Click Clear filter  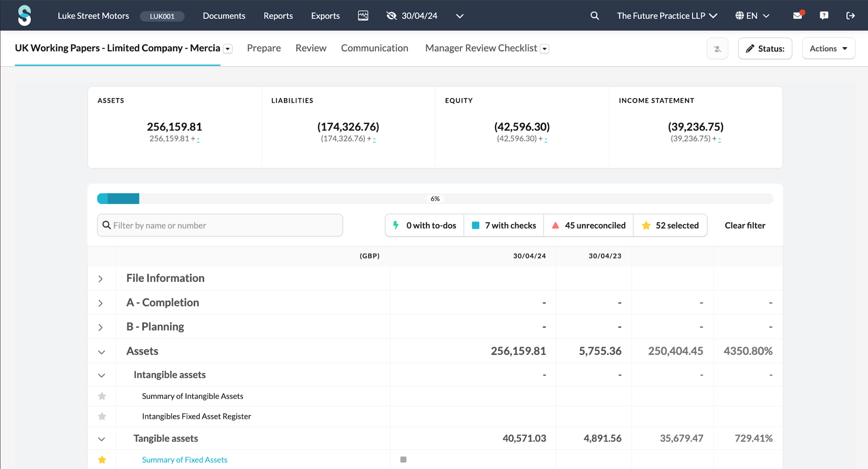(x=744, y=225)
